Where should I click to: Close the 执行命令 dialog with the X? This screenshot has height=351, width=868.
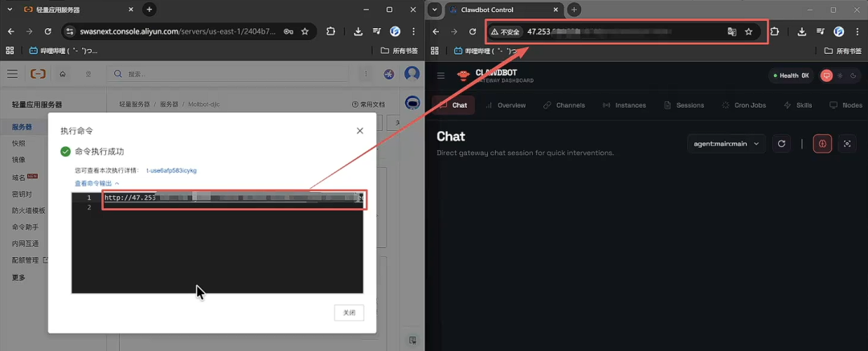pos(360,131)
